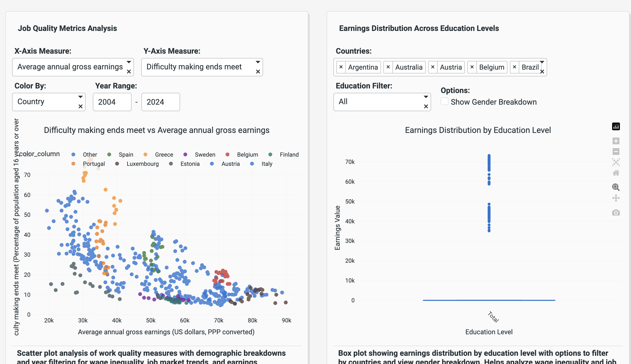The image size is (631, 364).
Task: Open the Education Filter dropdown
Action: pos(379,102)
